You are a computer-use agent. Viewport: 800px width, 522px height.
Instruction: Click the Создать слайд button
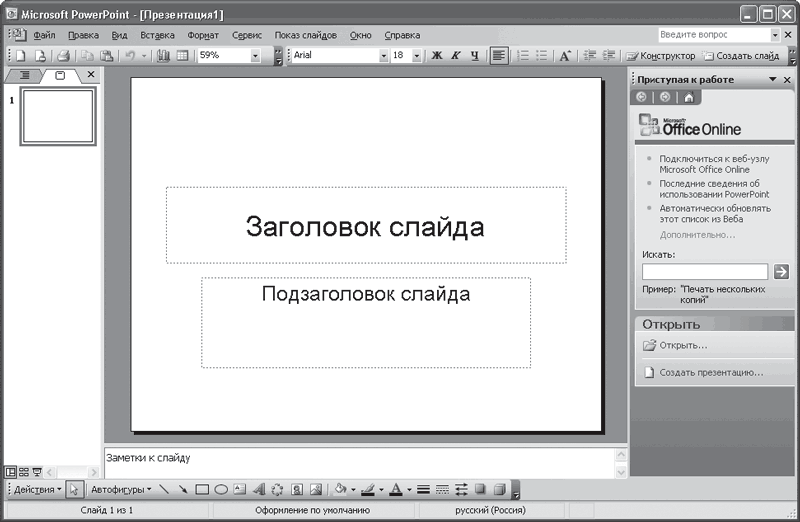742,56
